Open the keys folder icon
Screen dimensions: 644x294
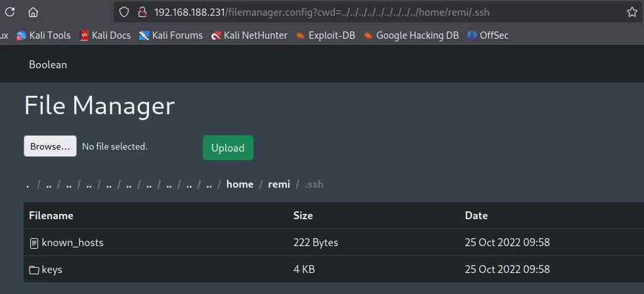click(34, 270)
